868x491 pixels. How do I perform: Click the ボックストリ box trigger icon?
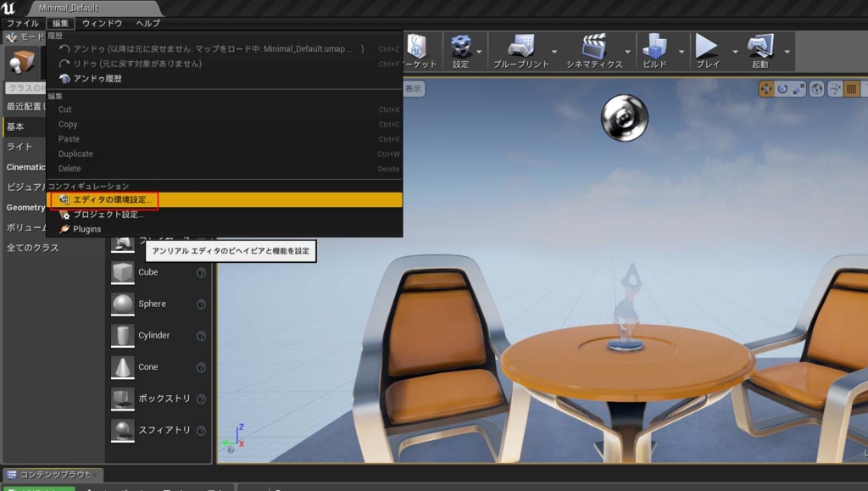122,399
